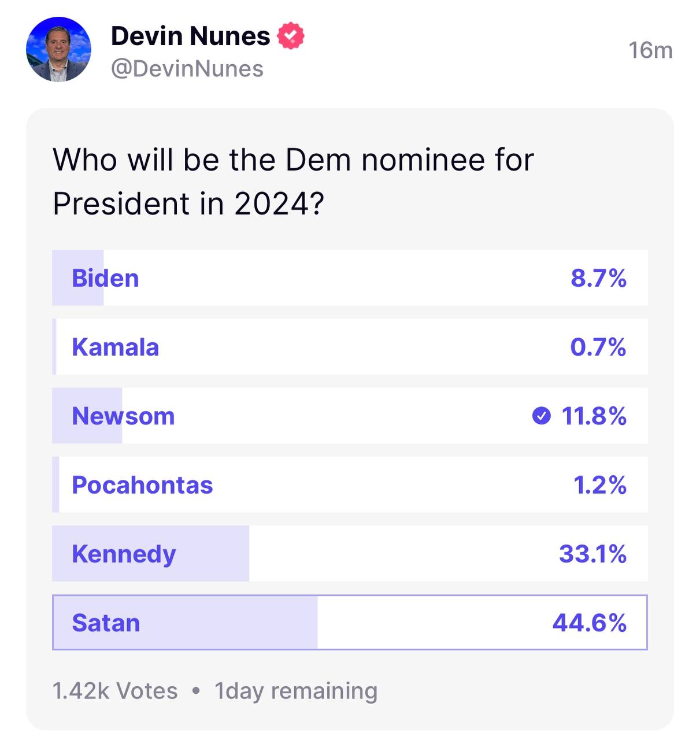Viewport: 700px width, 740px height.
Task: Select the Newsom poll option
Action: pos(350,416)
